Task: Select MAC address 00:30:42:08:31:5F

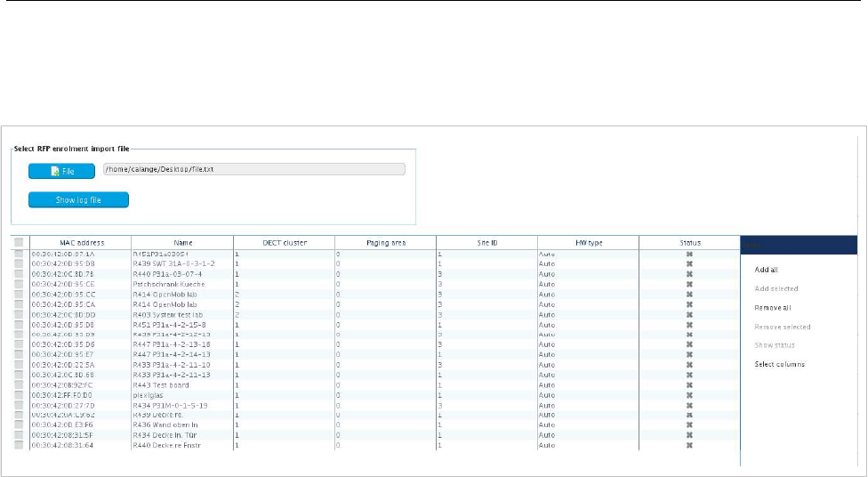Action: (62, 435)
